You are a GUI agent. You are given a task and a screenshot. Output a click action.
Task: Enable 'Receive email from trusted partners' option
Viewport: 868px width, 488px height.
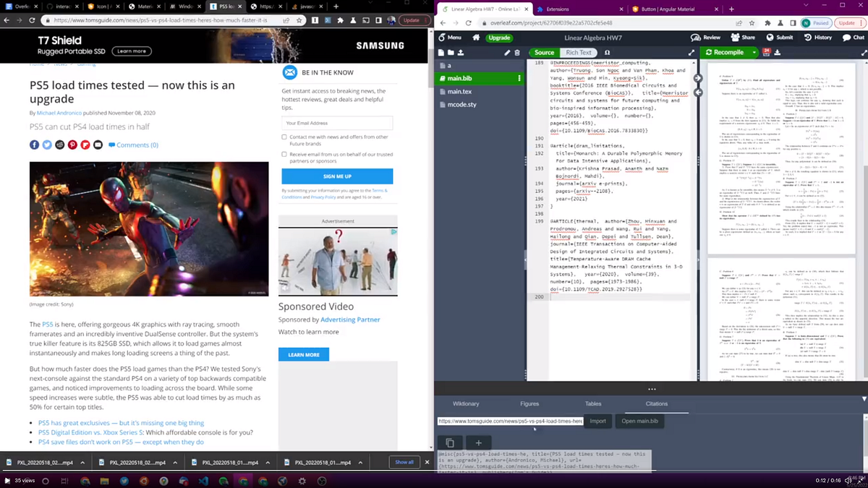coord(284,154)
